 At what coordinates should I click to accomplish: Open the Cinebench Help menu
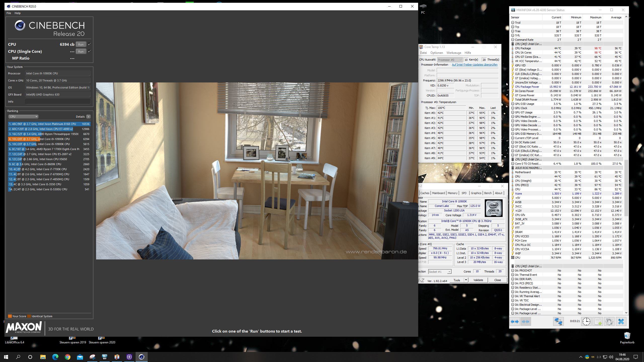[x=18, y=13]
